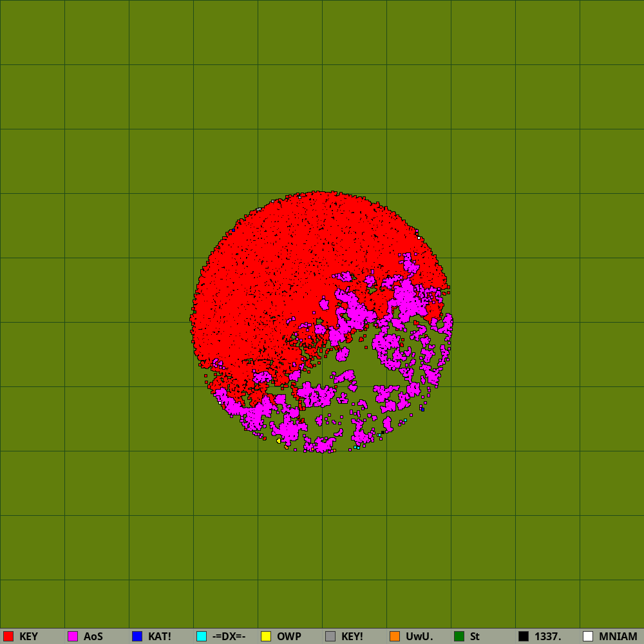Viewport: 644px width, 644px height.
Task: Click the black 1337. color swatch
Action: pos(524,636)
